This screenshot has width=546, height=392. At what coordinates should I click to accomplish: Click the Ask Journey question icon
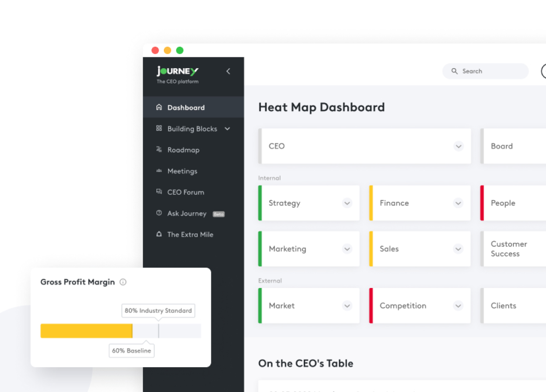[x=159, y=213]
